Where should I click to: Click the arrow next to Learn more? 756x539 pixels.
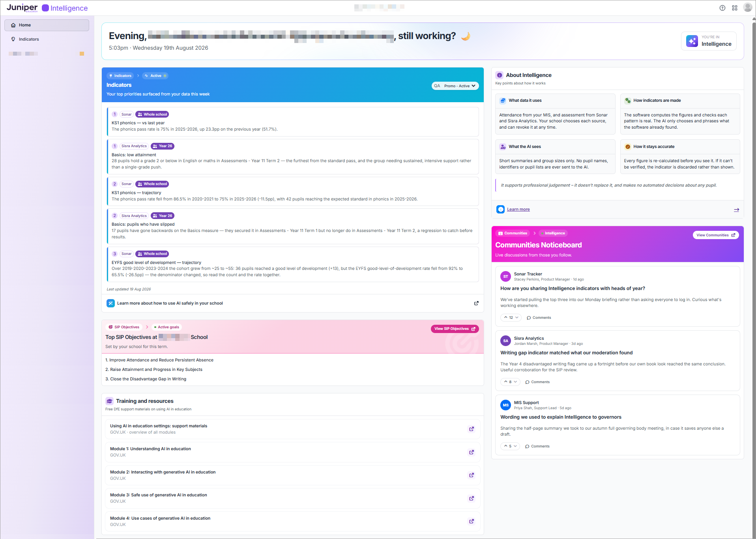coord(736,210)
